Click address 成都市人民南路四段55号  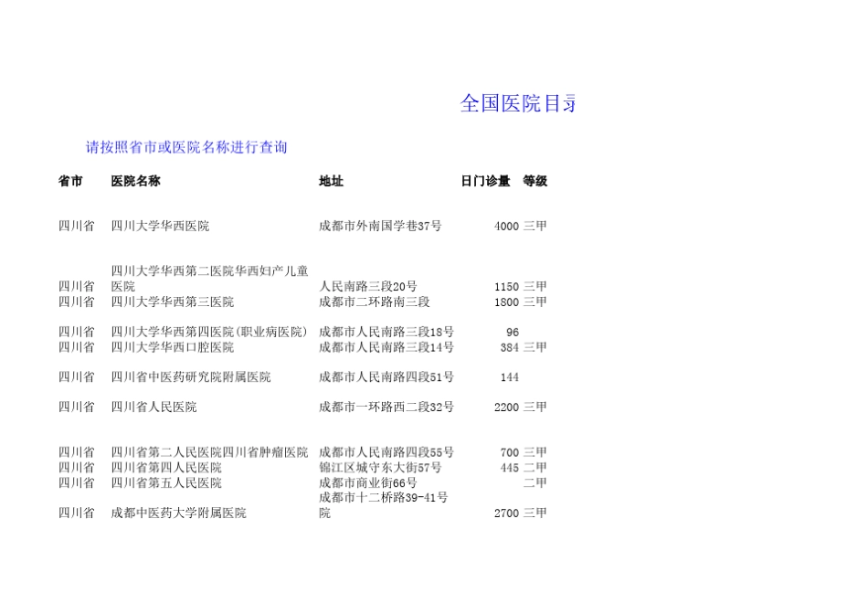tap(386, 452)
